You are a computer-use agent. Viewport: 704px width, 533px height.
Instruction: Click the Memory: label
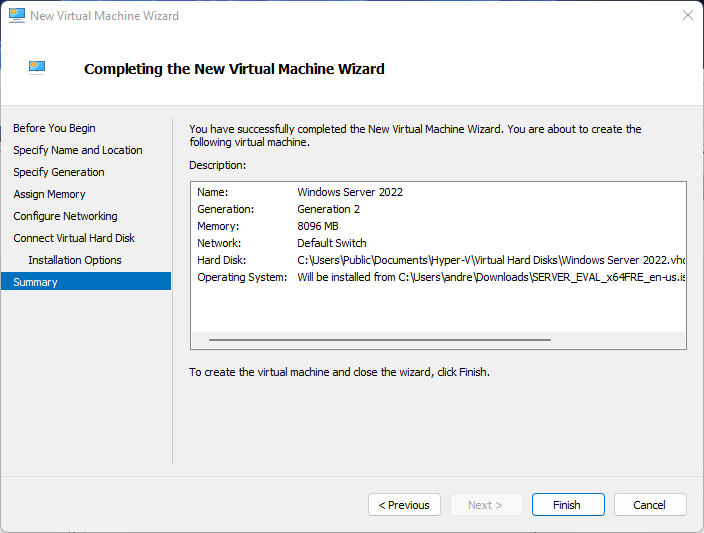[218, 226]
